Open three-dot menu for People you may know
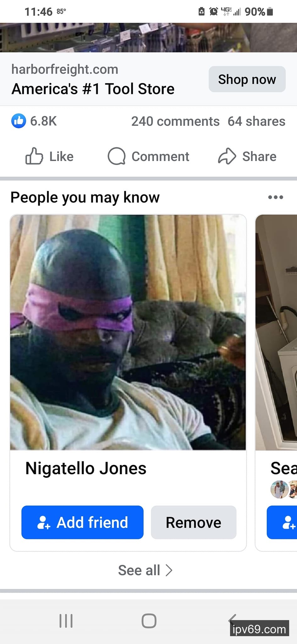 pyautogui.click(x=276, y=197)
